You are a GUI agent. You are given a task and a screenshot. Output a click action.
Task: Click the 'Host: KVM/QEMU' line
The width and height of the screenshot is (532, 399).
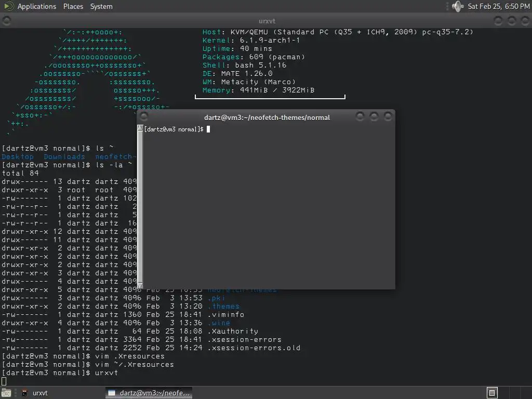tap(338, 32)
